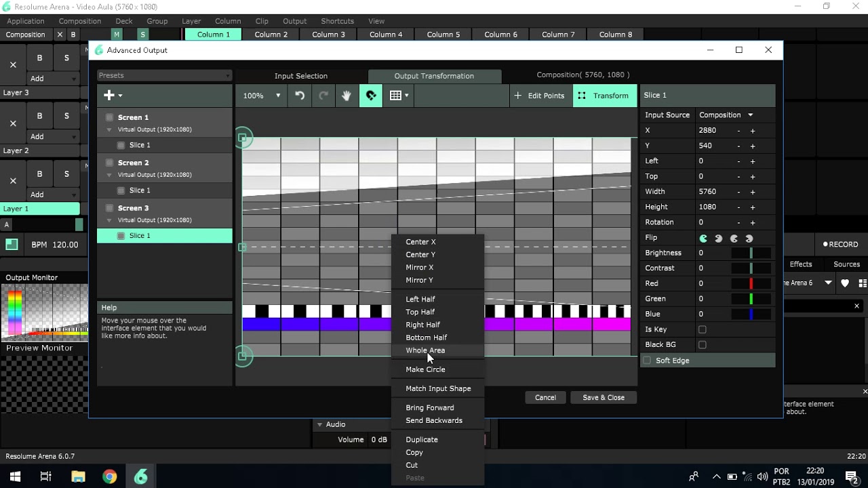Click the top-left slice corner handle
The height and width of the screenshot is (488, 868).
pos(243,138)
